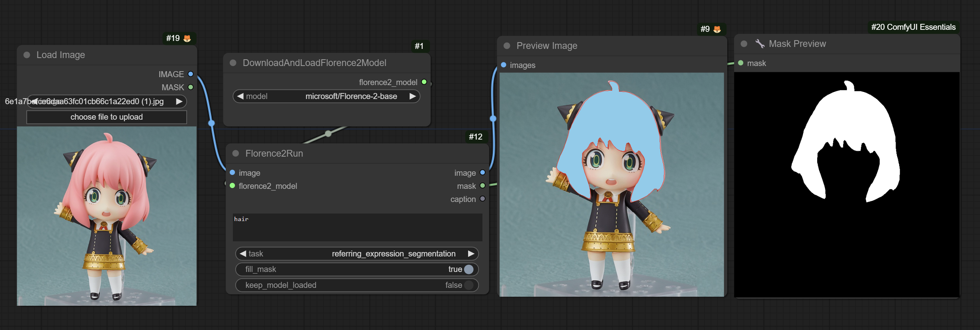Click the hair prompt text box

pos(357,227)
